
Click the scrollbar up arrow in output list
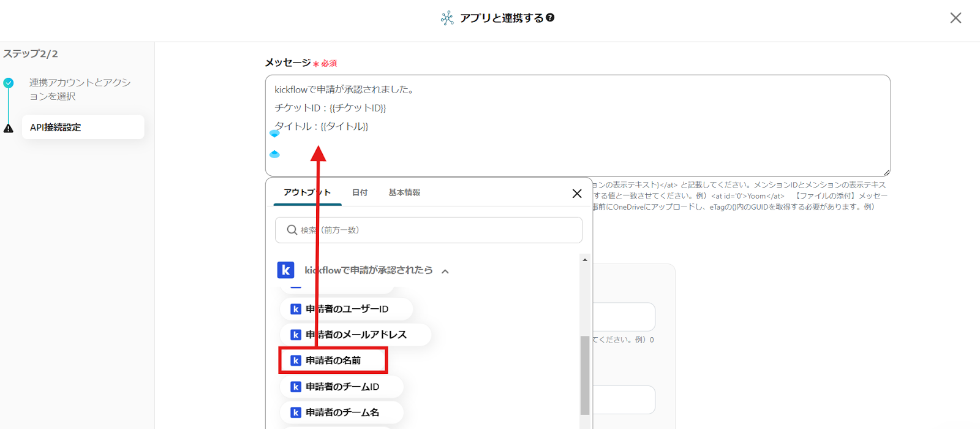[585, 260]
